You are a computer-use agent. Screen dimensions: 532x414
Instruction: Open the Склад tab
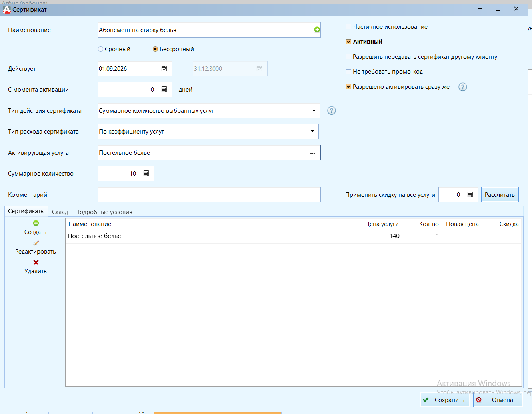[60, 212]
